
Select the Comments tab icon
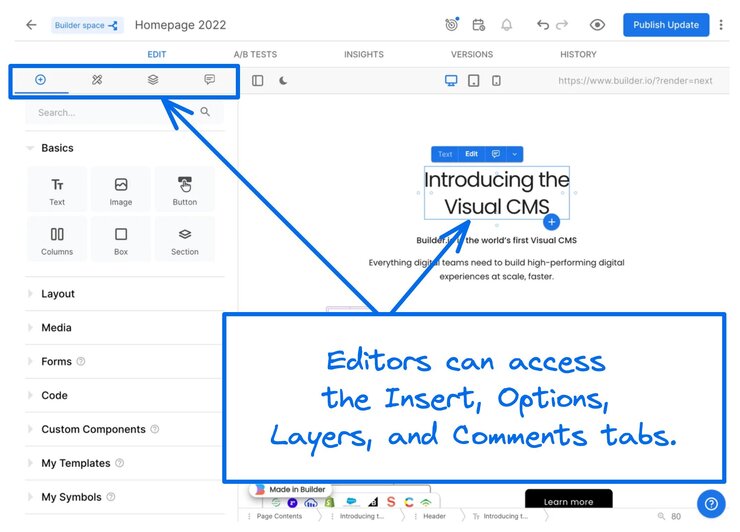tap(210, 79)
